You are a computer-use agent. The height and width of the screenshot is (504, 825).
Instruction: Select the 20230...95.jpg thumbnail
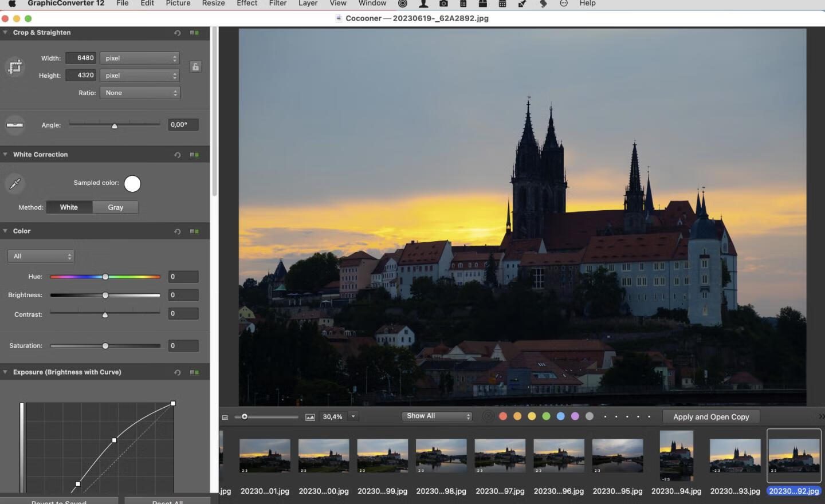pyautogui.click(x=618, y=456)
